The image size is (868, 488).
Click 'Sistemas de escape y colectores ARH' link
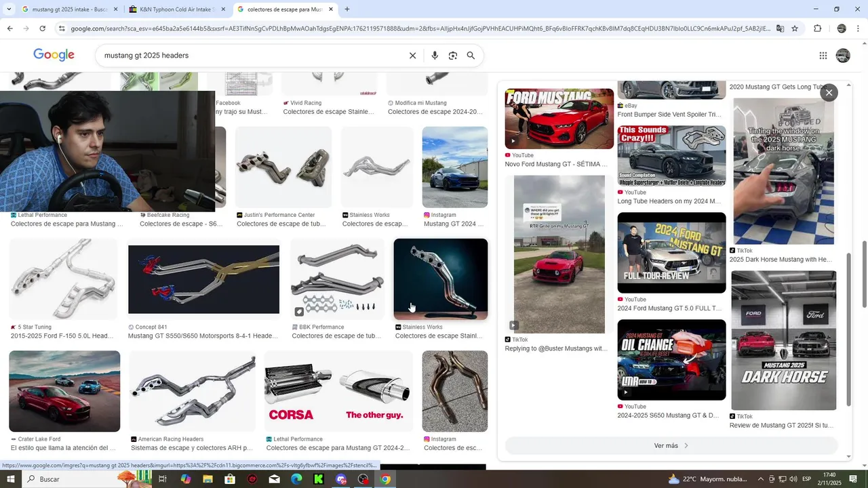(192, 448)
